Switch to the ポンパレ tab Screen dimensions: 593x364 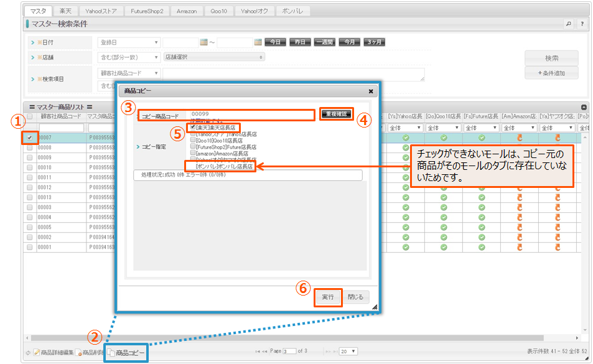click(292, 11)
